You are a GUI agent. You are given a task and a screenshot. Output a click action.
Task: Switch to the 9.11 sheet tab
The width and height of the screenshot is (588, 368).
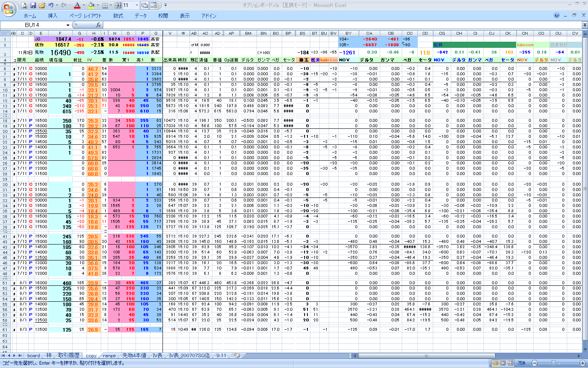click(222, 356)
